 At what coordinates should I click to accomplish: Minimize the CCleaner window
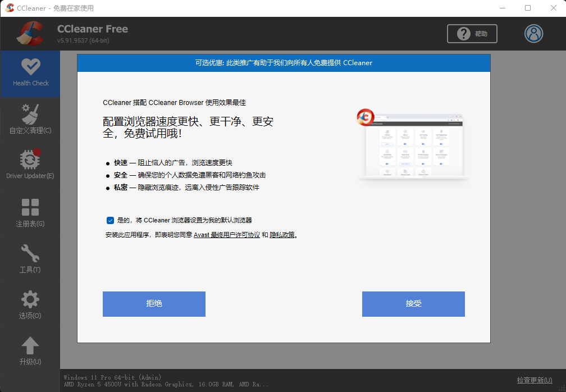point(503,8)
